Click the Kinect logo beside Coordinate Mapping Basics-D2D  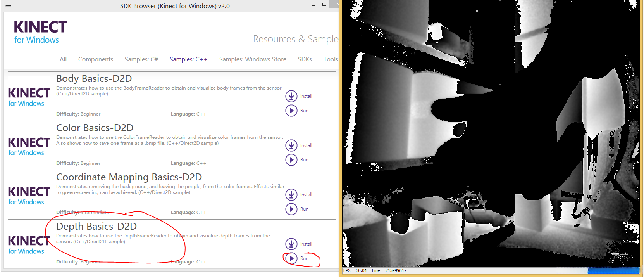pyautogui.click(x=29, y=196)
